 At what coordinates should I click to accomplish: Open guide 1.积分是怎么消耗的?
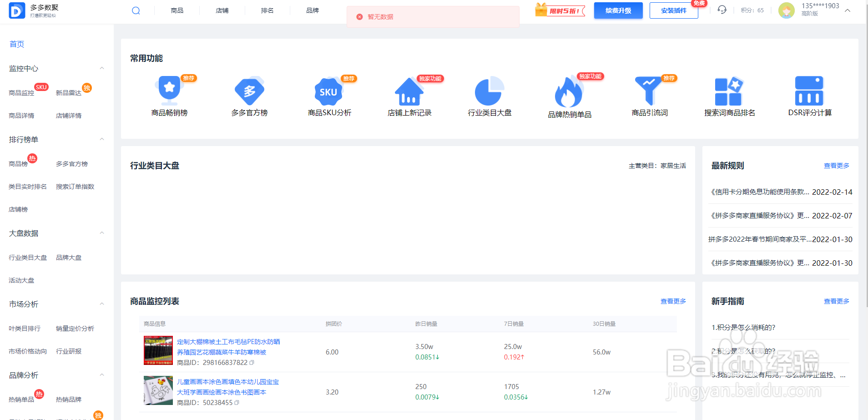[x=743, y=328]
